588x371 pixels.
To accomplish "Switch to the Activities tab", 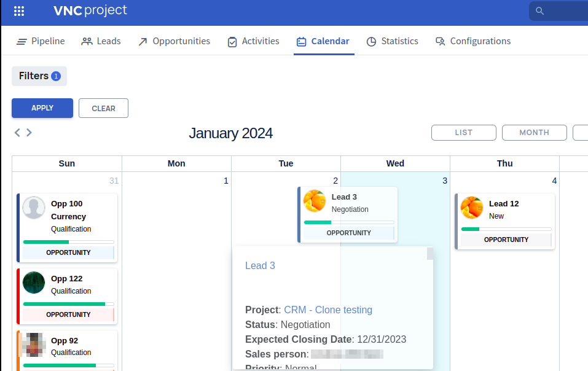I will [x=253, y=41].
